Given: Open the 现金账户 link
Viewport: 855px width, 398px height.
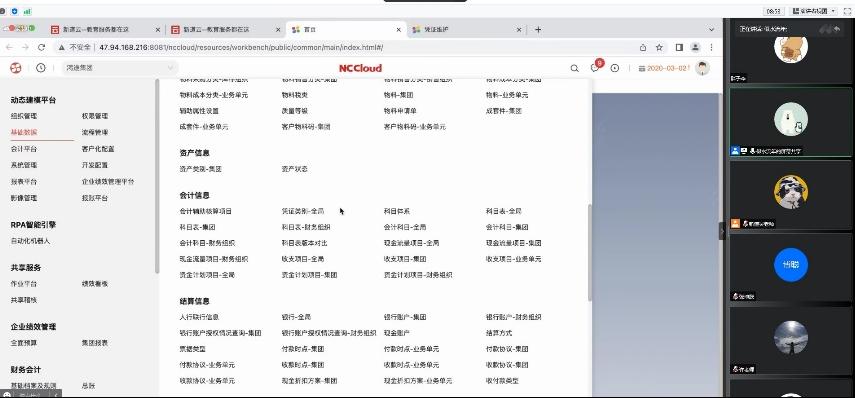Looking at the screenshot, I should (397, 333).
